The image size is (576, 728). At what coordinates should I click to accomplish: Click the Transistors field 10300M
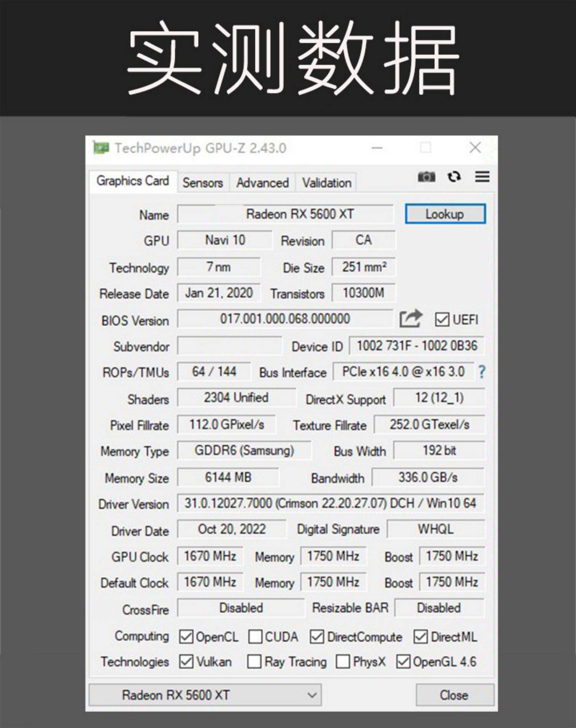tap(364, 293)
